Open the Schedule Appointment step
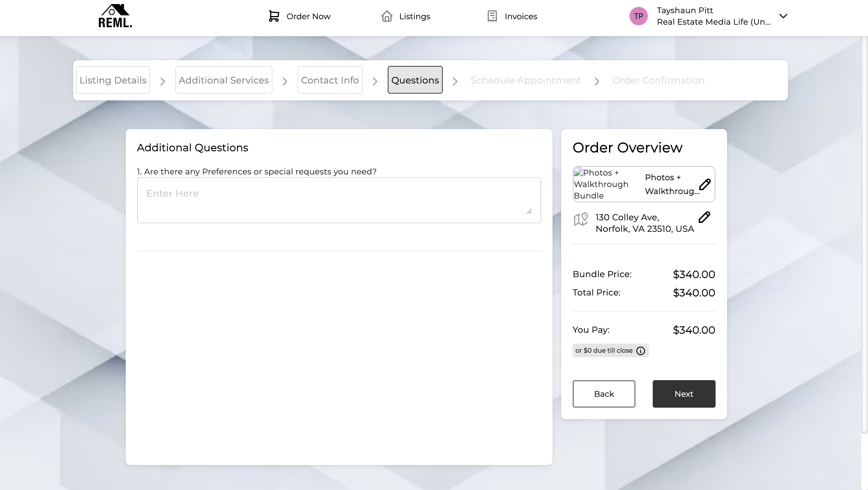This screenshot has width=868, height=490. point(526,80)
